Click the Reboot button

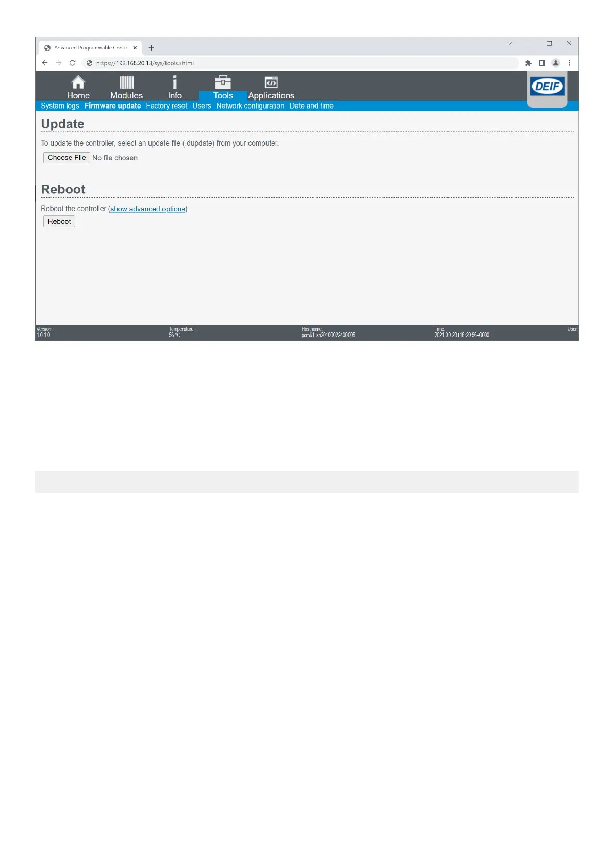coord(59,222)
